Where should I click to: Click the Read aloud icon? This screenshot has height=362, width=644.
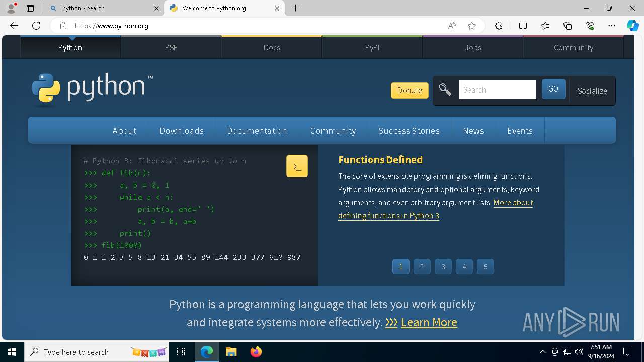452,26
